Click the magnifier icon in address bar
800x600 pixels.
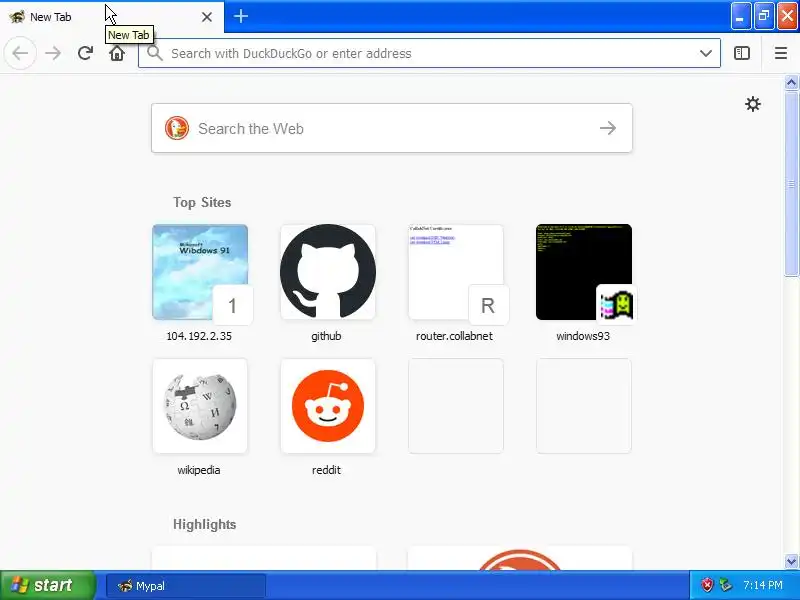(155, 53)
